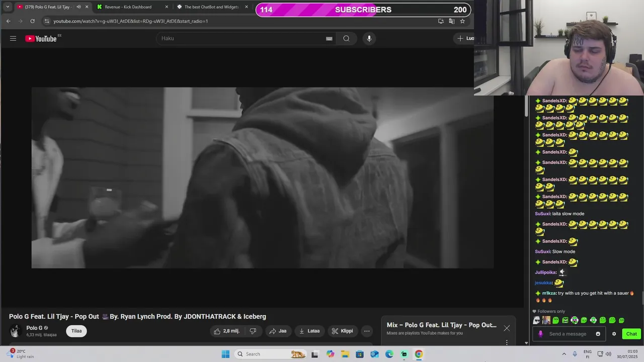Open Google Chrome from the taskbar
The height and width of the screenshot is (362, 644).
coord(419,354)
